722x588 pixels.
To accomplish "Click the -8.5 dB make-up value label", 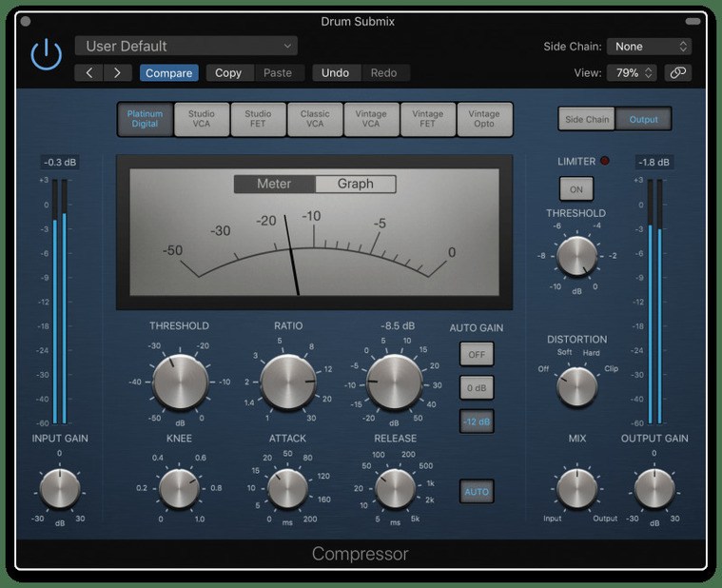I will point(398,326).
